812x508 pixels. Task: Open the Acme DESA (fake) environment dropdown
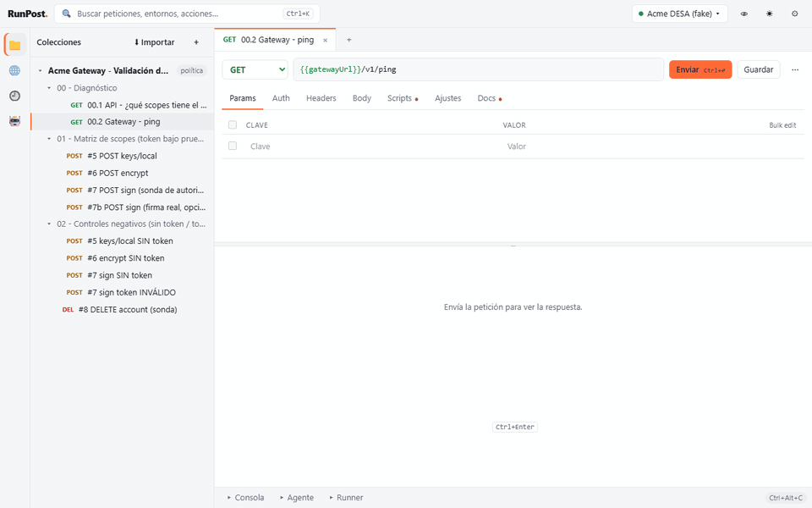click(x=679, y=14)
